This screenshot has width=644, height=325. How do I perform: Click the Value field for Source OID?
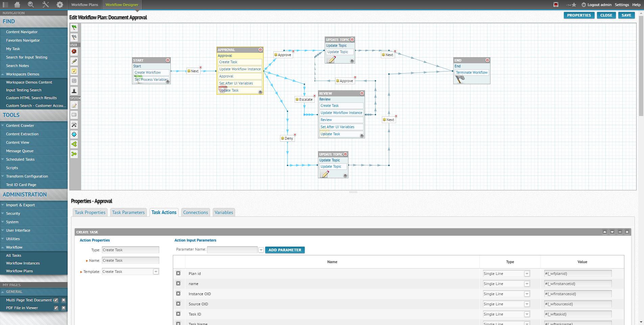[x=577, y=304]
